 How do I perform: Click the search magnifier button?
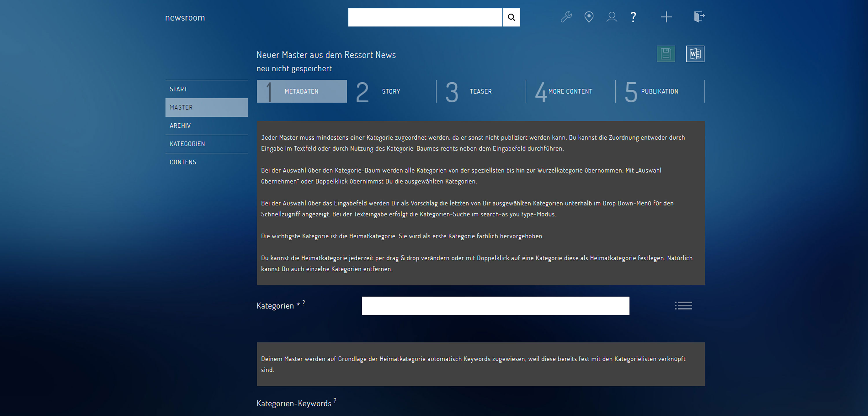(x=511, y=17)
